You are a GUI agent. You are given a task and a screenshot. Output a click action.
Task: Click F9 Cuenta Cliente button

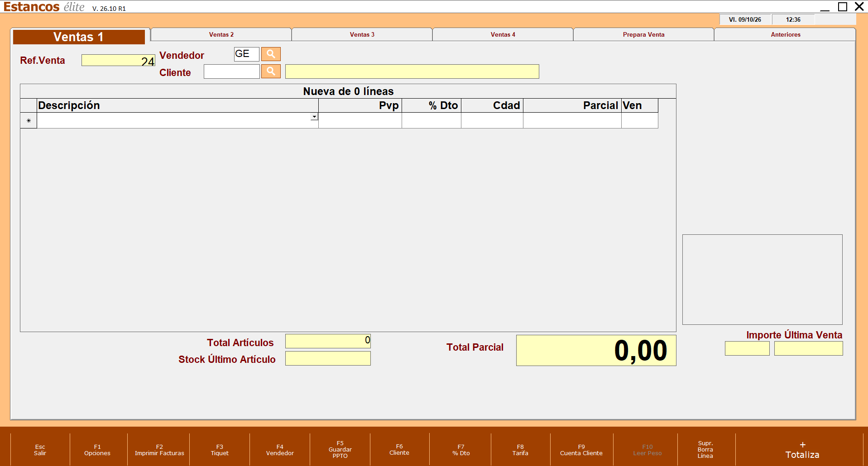[x=581, y=450]
